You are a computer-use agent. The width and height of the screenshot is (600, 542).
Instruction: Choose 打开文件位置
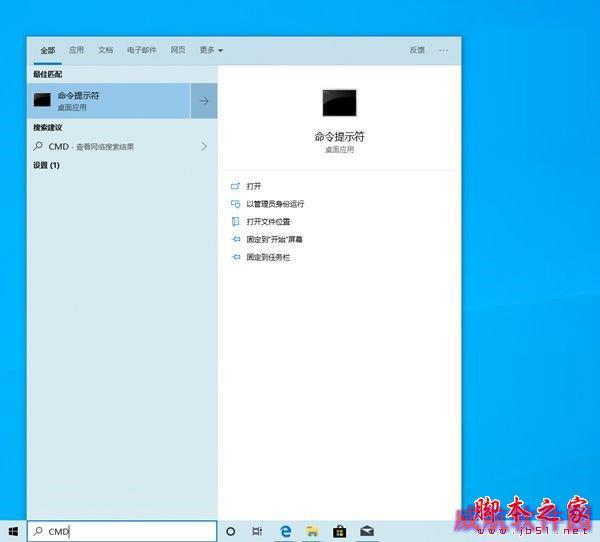268,222
